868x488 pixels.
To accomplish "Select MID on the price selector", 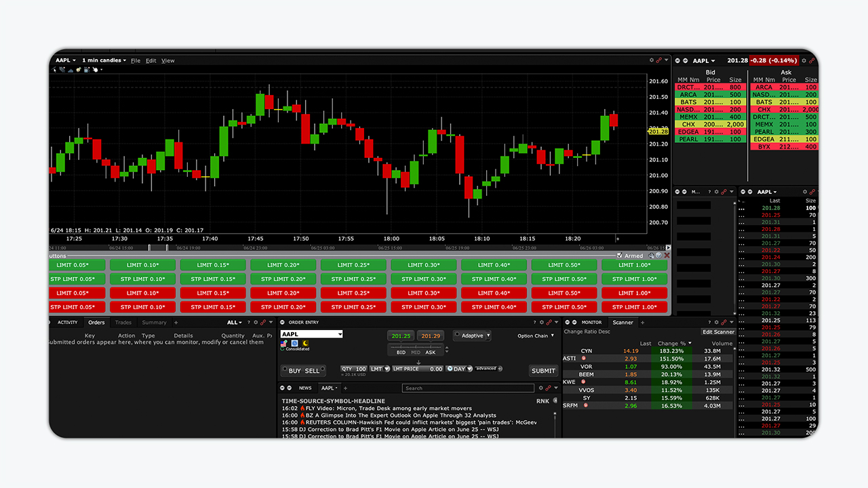I will (x=416, y=352).
